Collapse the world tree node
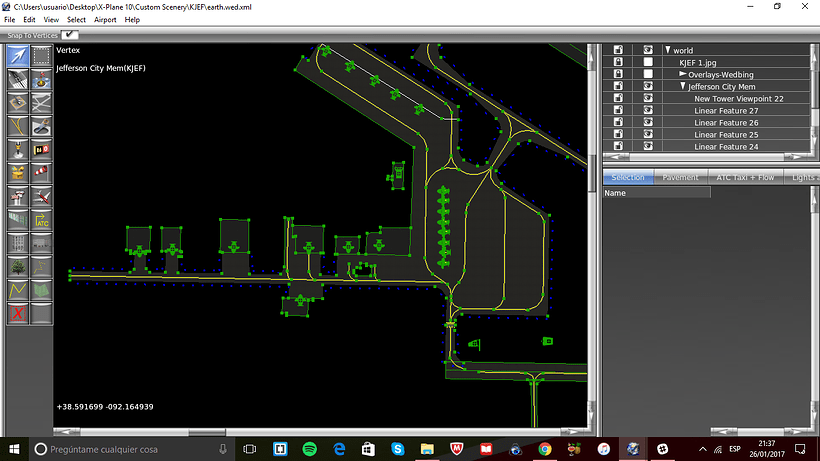The image size is (820, 461). coord(668,50)
